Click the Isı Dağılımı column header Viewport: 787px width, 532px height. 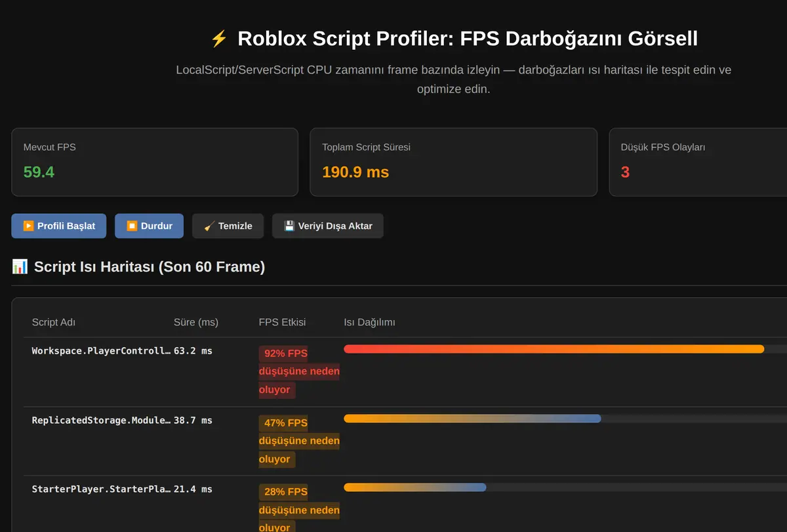[x=370, y=322]
